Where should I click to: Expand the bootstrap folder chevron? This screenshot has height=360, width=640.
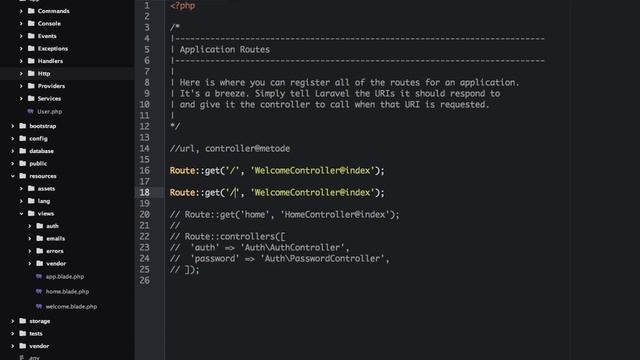pyautogui.click(x=13, y=126)
